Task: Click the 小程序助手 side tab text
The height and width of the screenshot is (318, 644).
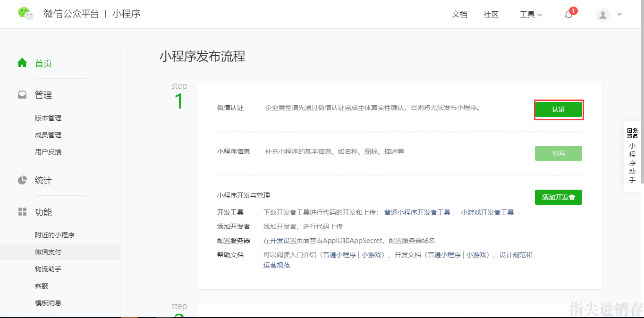Action: click(632, 163)
